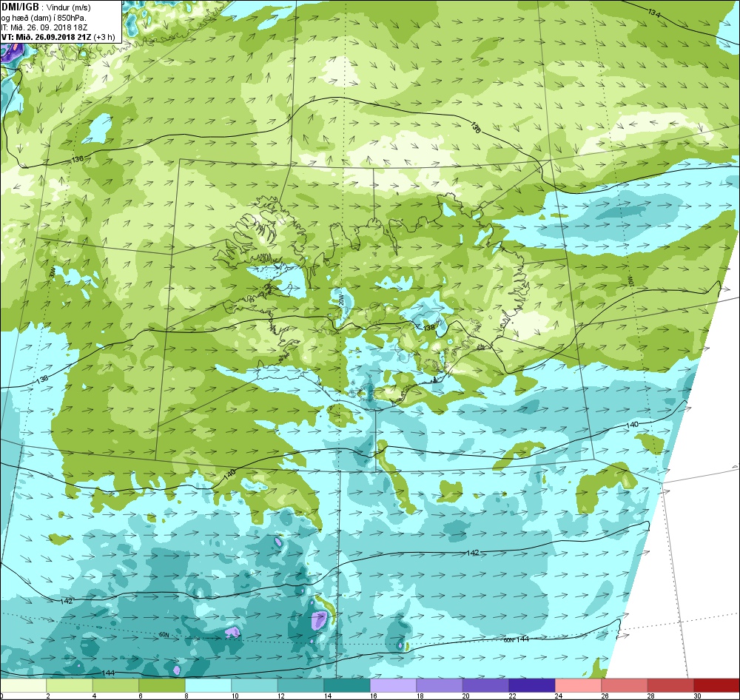The image size is (740, 700).
Task: Click the legend tick value '8'
Action: tap(187, 696)
